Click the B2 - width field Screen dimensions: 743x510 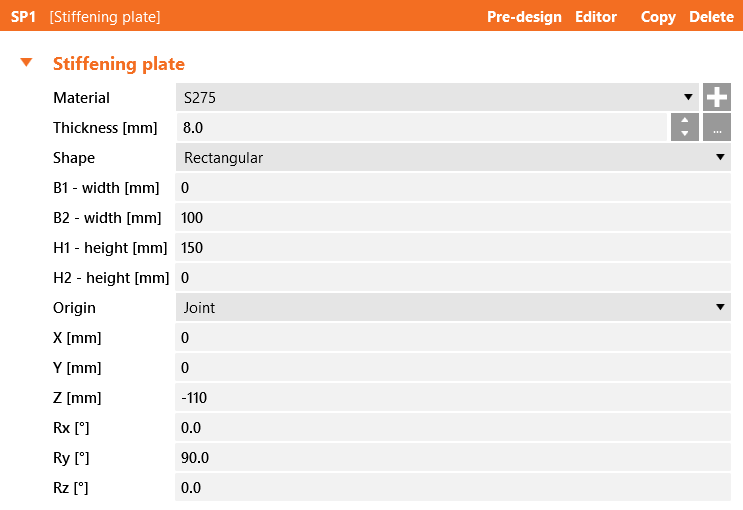tap(452, 217)
